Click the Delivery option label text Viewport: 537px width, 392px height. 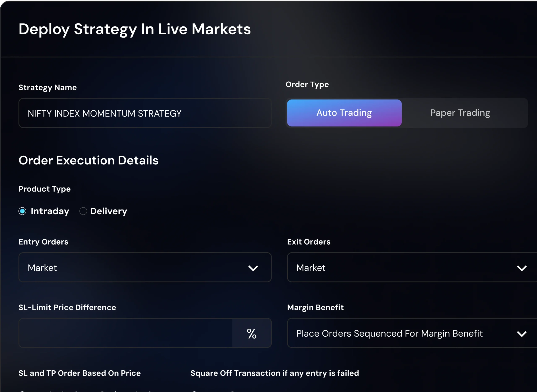pyautogui.click(x=109, y=211)
